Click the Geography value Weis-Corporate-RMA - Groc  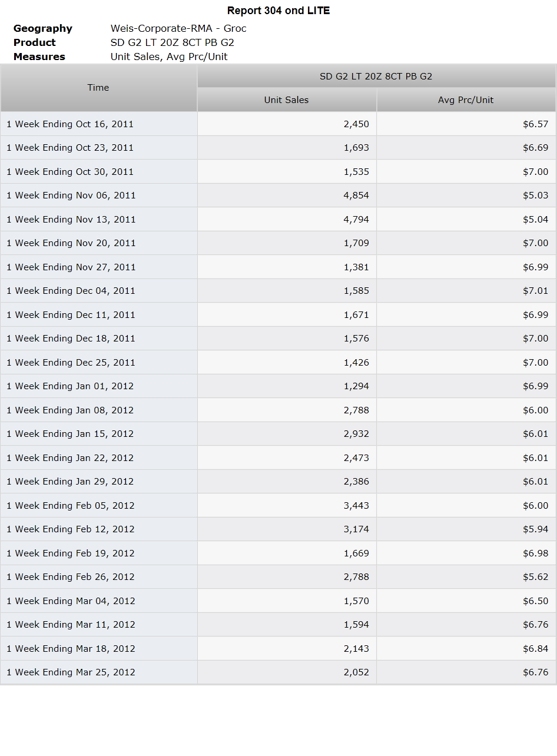pyautogui.click(x=178, y=28)
